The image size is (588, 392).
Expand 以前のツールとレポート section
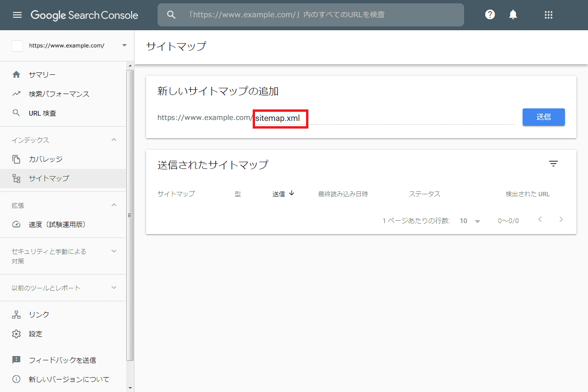click(113, 287)
